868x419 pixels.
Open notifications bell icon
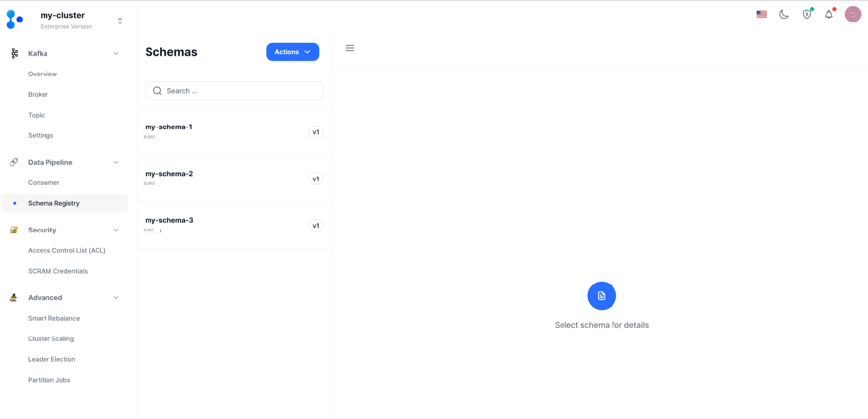click(829, 14)
